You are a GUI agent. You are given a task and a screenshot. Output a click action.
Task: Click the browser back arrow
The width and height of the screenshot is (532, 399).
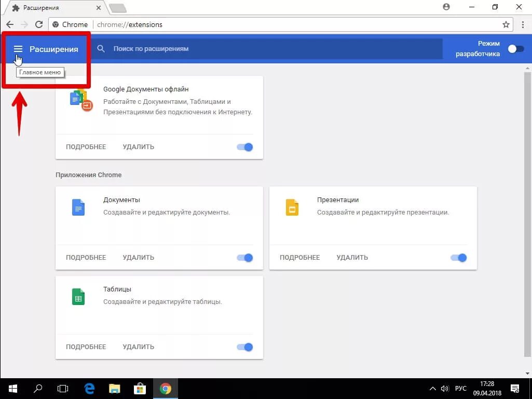(10, 24)
